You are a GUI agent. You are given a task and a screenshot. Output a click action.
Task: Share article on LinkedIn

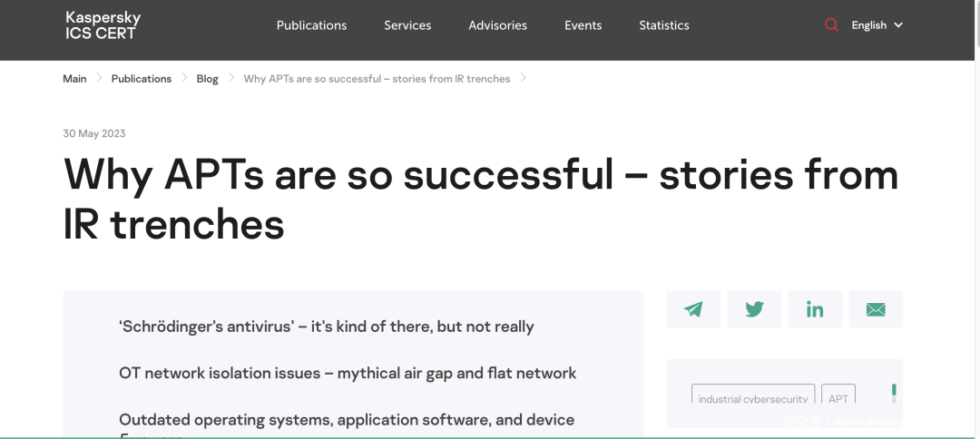click(x=815, y=309)
